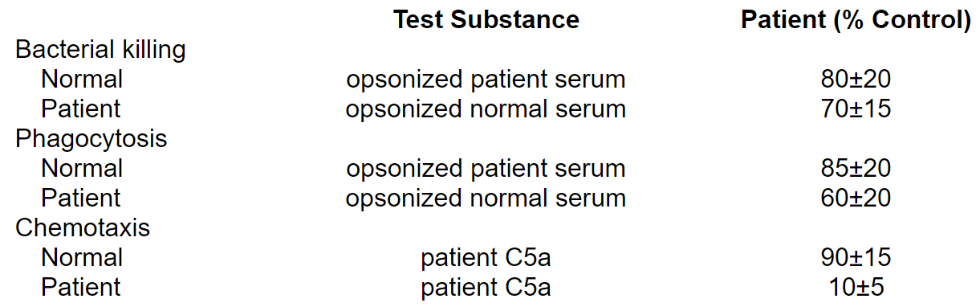
Task: Click the 85±20 value cell
Action: click(856, 169)
